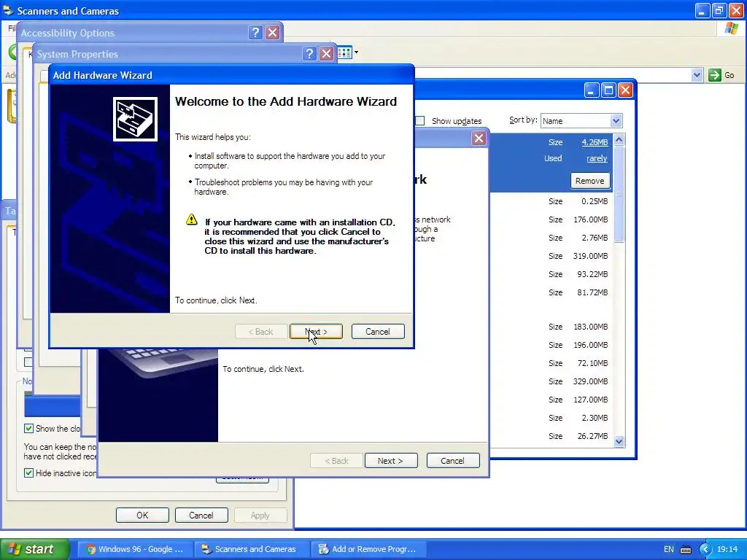This screenshot has height=560, width=747.
Task: Click the Windows flag logo
Action: point(731,28)
